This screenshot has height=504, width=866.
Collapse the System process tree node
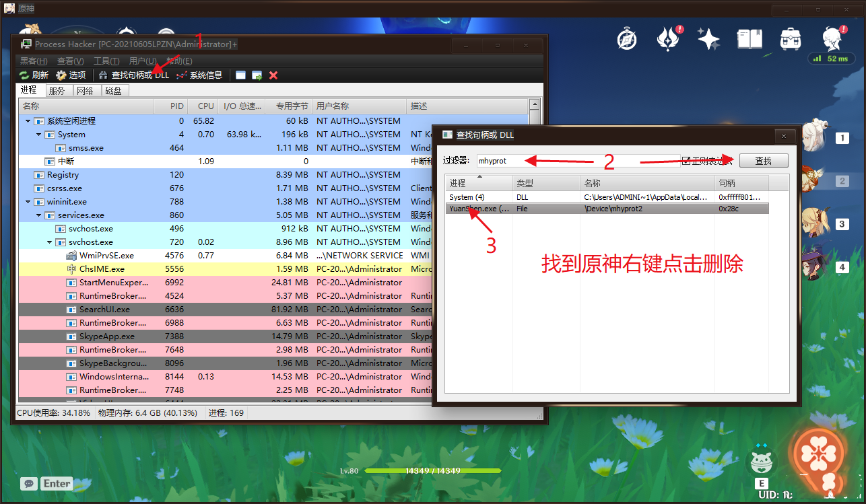tap(38, 135)
